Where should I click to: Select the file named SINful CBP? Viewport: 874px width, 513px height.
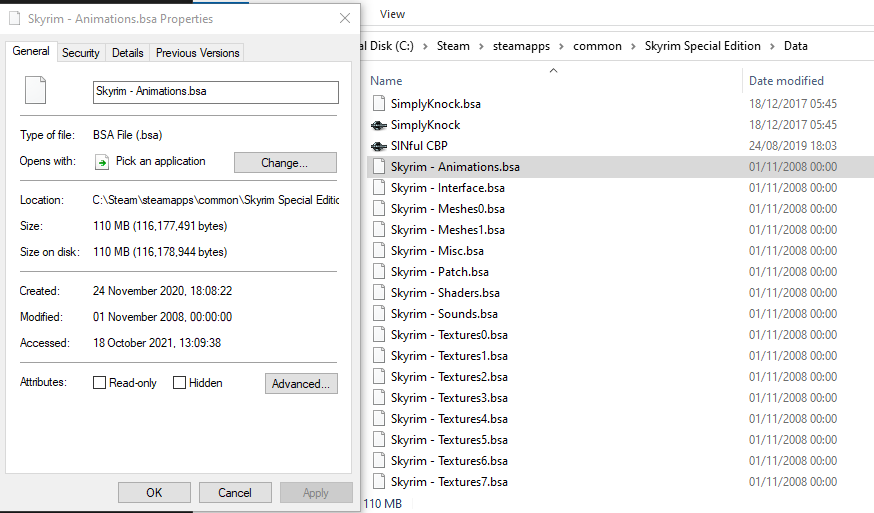pyautogui.click(x=419, y=146)
